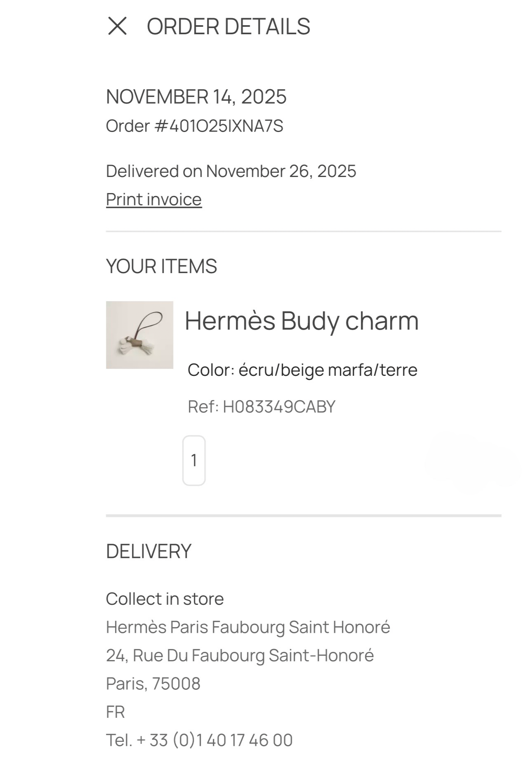532x762 pixels.
Task: Click the color écru/beige marfa/terre text
Action: (302, 370)
